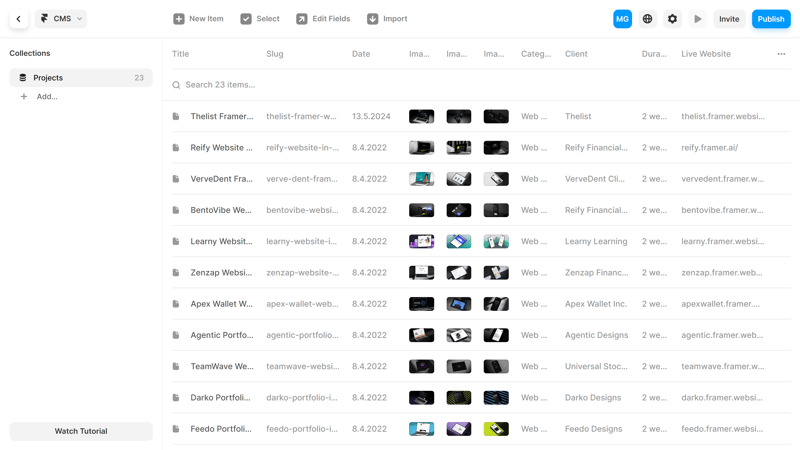Click the Thelist Framer row document icon
The image size is (800, 450).
[x=176, y=116]
